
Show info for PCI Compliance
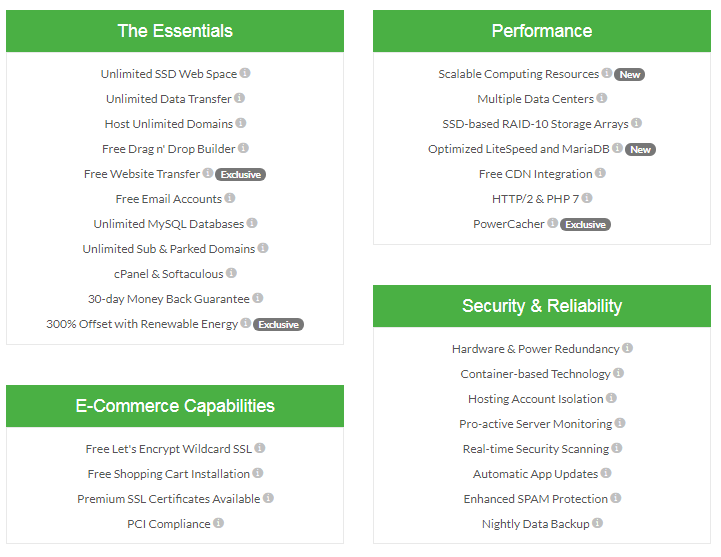point(218,523)
